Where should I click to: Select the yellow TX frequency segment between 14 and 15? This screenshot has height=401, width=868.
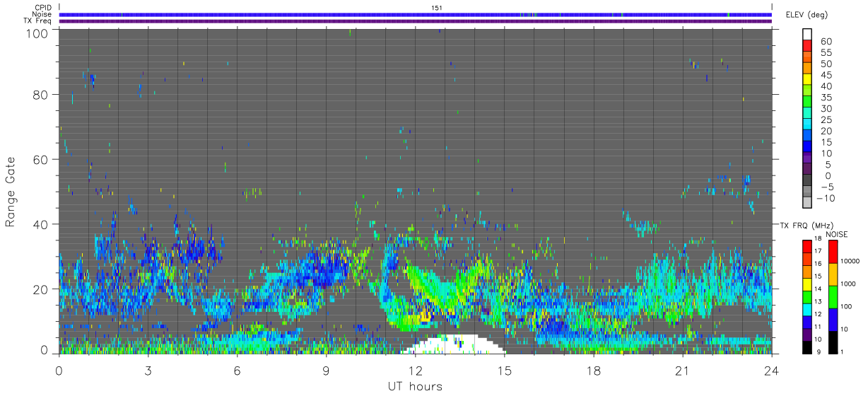click(807, 284)
